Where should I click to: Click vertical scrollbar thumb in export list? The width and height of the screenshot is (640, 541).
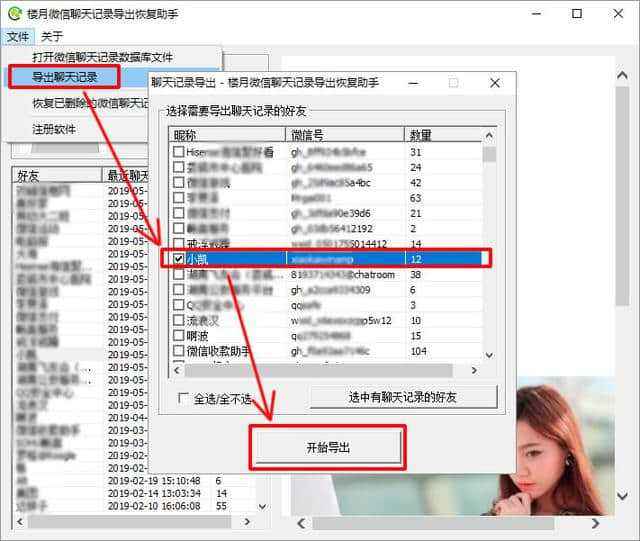(x=489, y=154)
